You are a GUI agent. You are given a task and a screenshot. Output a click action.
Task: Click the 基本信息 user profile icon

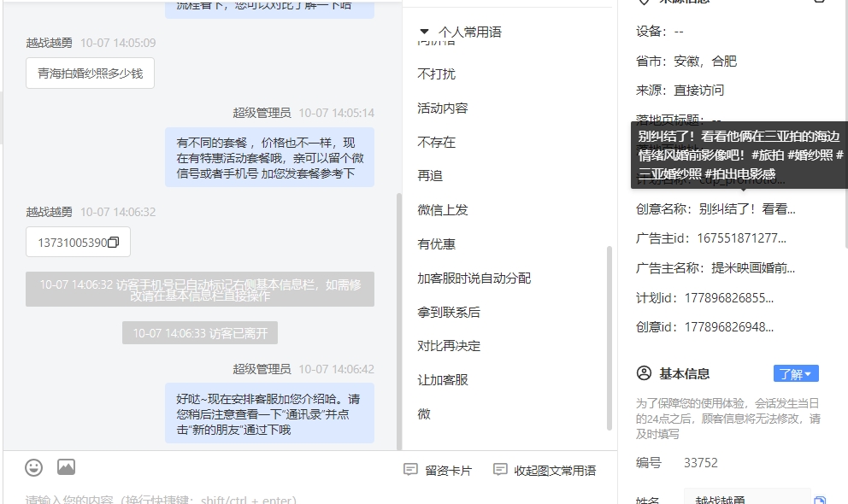point(644,373)
